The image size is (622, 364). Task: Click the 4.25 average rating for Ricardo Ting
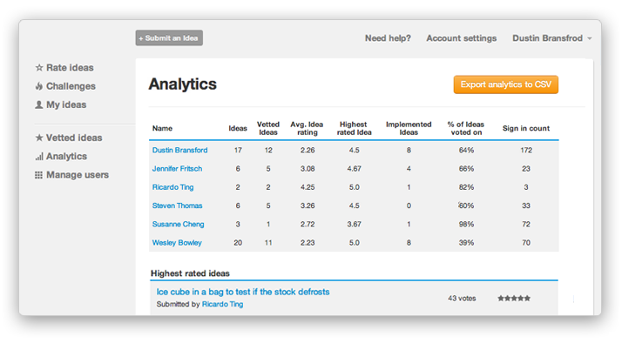[308, 187]
